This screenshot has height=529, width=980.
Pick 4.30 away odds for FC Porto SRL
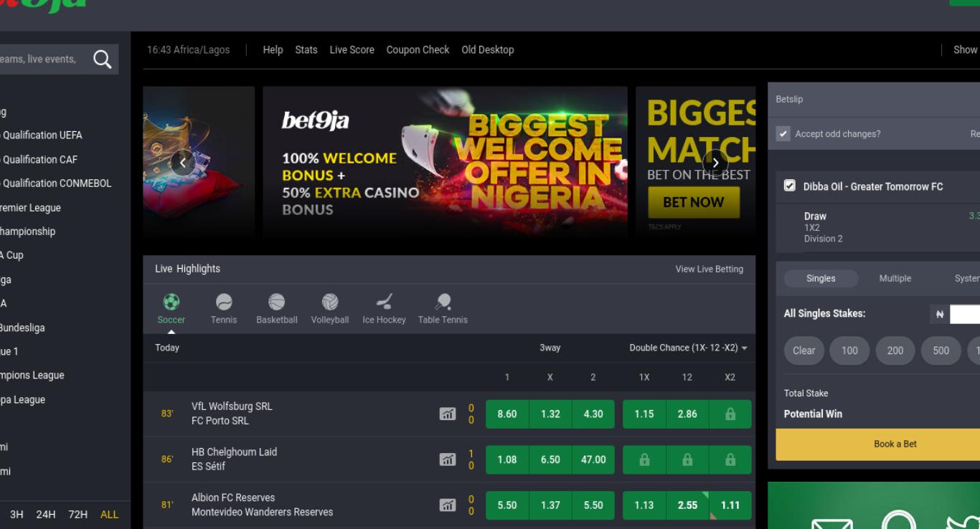tap(593, 414)
